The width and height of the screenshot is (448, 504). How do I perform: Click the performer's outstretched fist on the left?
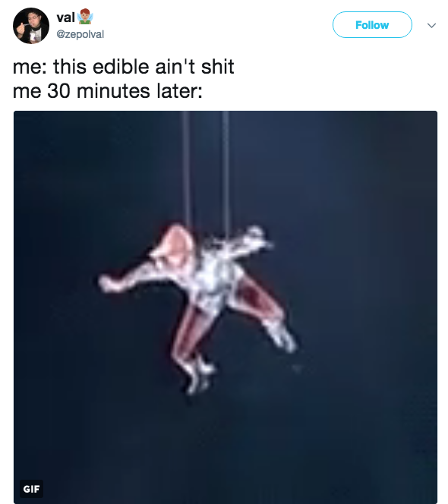(107, 282)
